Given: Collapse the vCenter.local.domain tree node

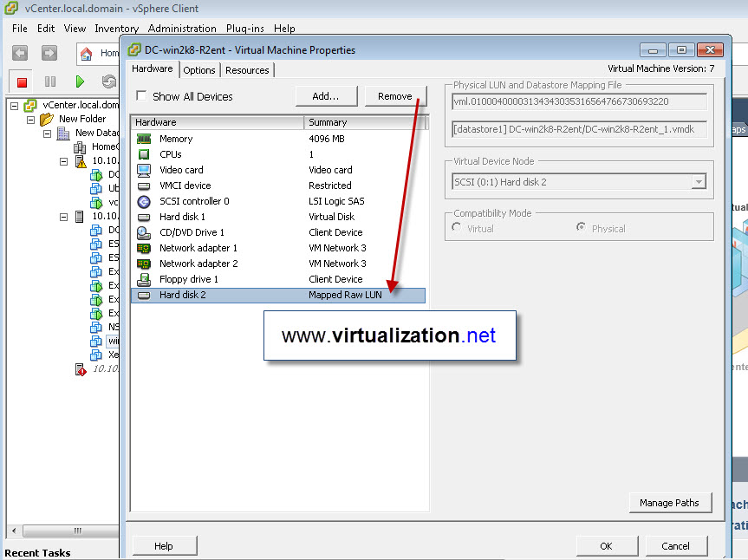Looking at the screenshot, I should click(x=15, y=106).
